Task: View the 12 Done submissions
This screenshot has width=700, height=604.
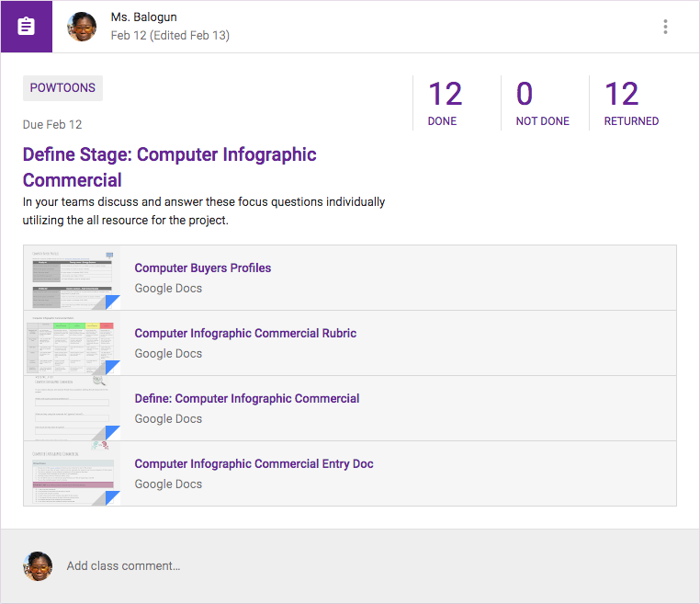Action: [x=445, y=102]
